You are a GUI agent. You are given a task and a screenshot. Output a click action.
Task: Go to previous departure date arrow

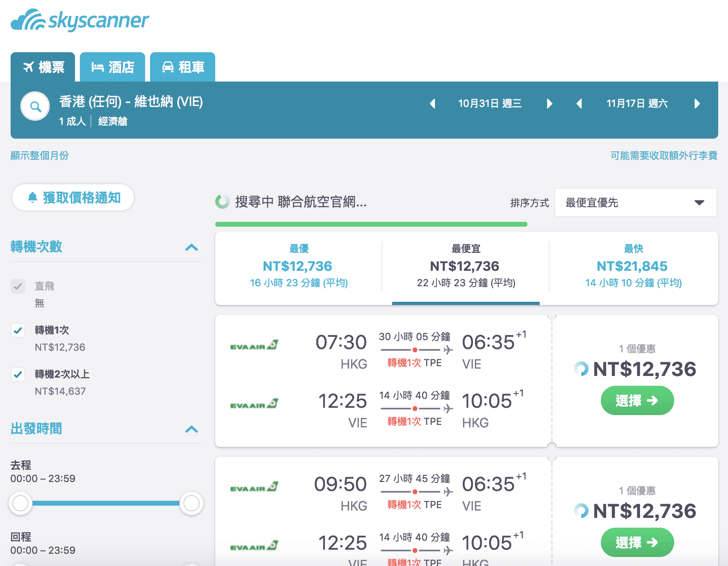(432, 104)
